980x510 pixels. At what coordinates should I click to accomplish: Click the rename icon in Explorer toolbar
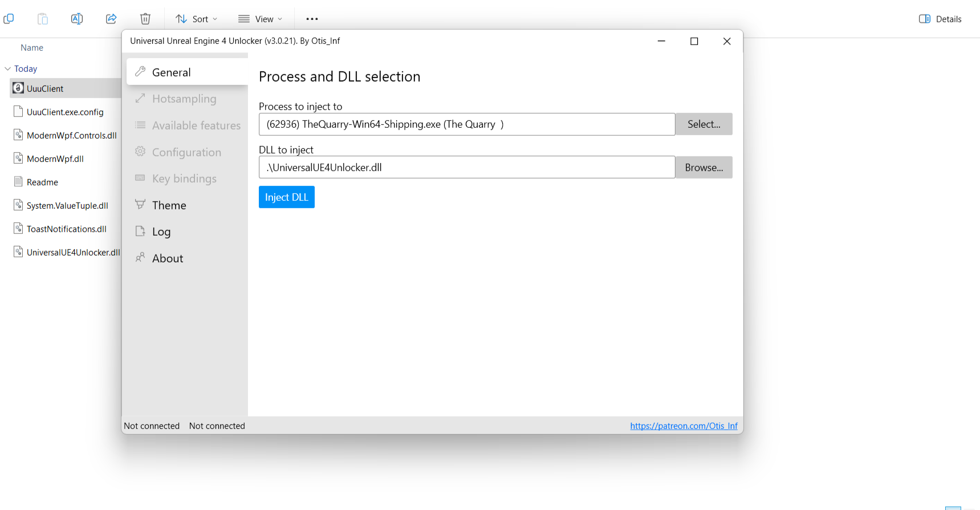click(x=77, y=19)
